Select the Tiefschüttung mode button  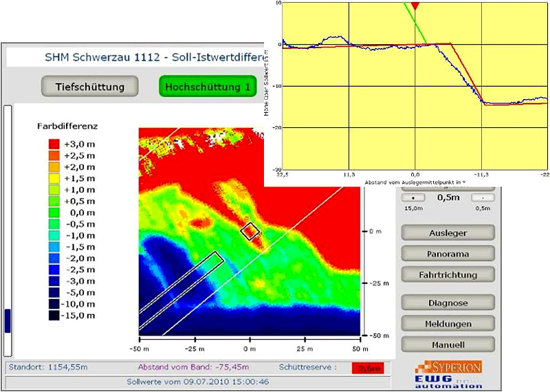pyautogui.click(x=90, y=87)
